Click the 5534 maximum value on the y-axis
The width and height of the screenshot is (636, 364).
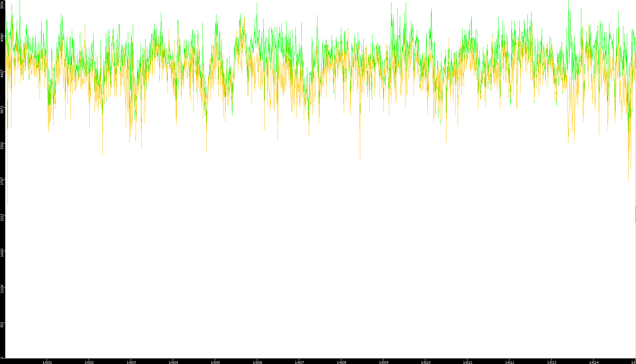2,7
